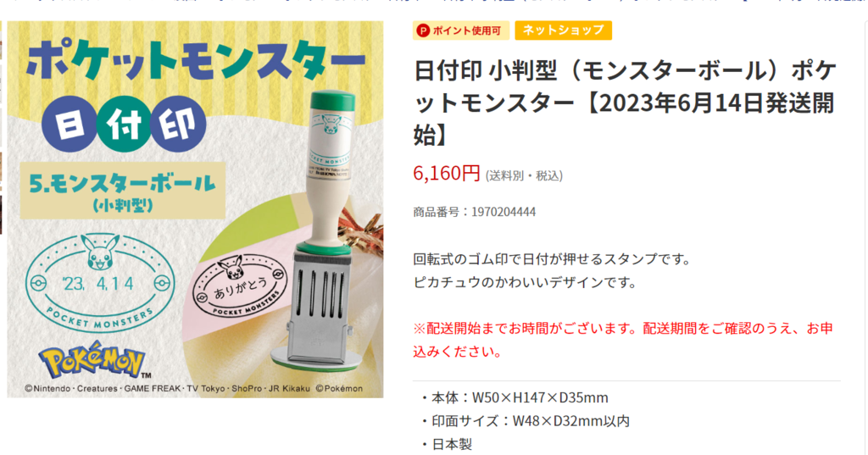Click the green oval '23.4.14 date stamp sample
Screen dimensions: 868x455
(100, 283)
